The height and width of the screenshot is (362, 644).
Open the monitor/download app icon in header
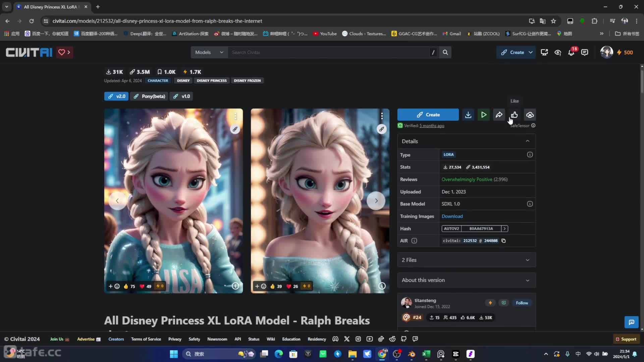(544, 52)
